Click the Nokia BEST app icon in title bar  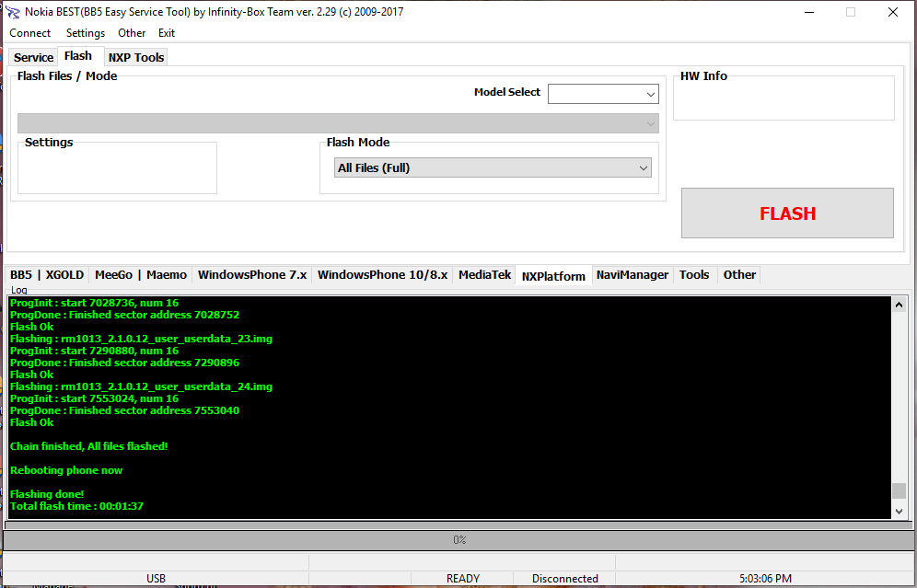click(12, 12)
